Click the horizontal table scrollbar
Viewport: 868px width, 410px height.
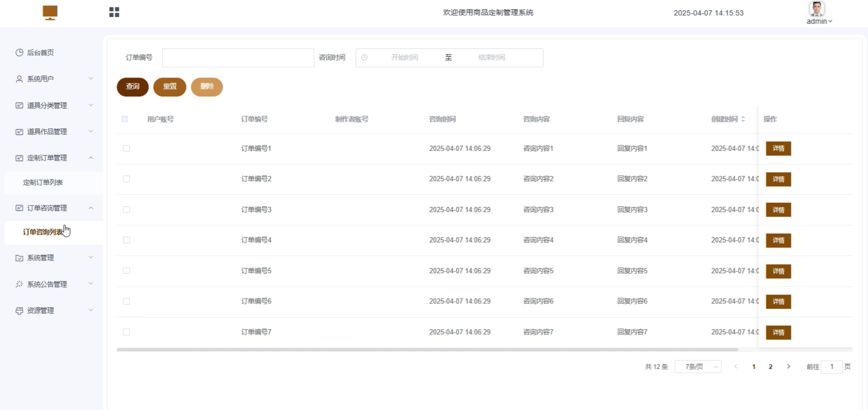coord(428,350)
